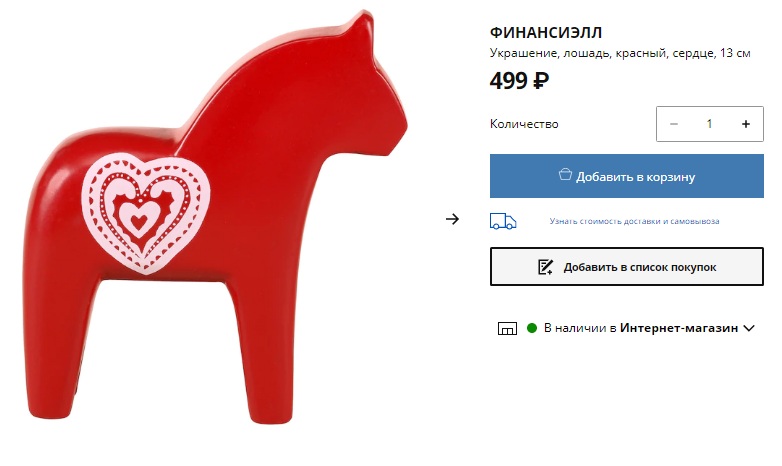Click the delivery truck icon
This screenshot has width=782, height=466.
(x=503, y=221)
